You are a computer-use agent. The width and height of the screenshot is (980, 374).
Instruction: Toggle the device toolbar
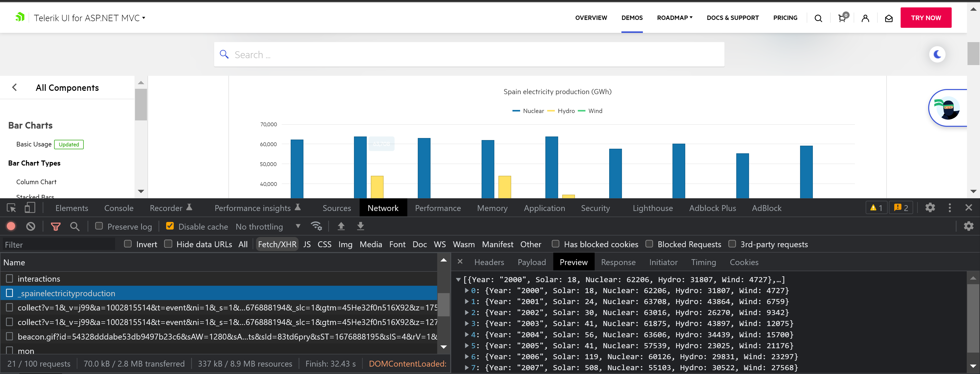click(30, 208)
